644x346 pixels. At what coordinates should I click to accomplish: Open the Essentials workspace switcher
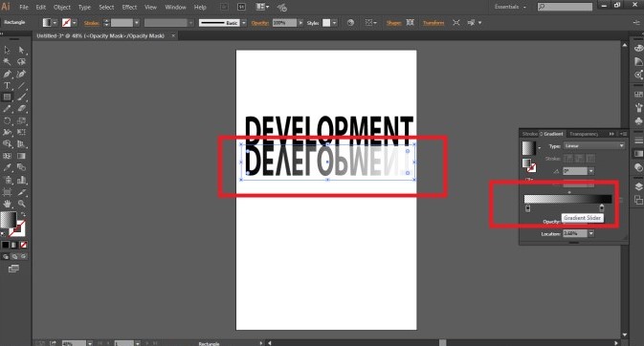(x=510, y=7)
